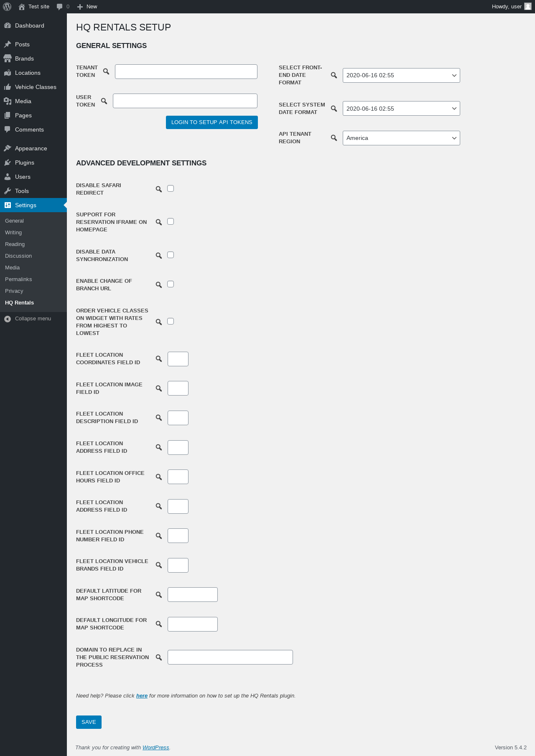The width and height of the screenshot is (535, 756).
Task: Open the API Tenant Region dropdown showing America
Action: point(401,138)
